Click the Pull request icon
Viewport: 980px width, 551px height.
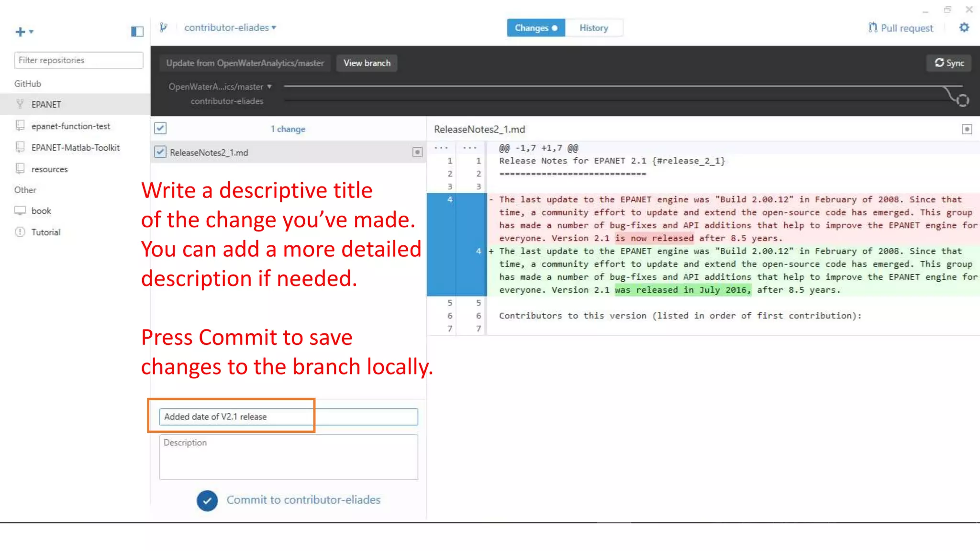pyautogui.click(x=873, y=27)
